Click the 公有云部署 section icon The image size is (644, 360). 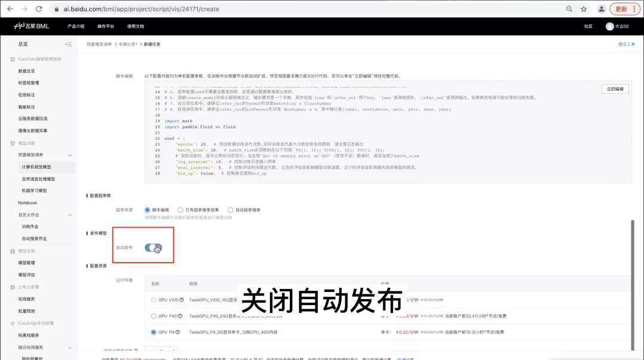pyautogui.click(x=13, y=287)
